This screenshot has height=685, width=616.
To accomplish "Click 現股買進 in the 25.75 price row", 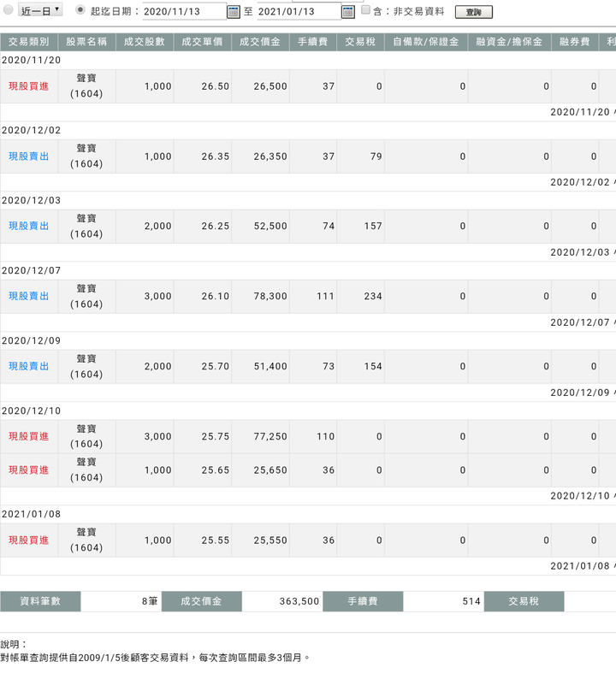I will tap(29, 436).
